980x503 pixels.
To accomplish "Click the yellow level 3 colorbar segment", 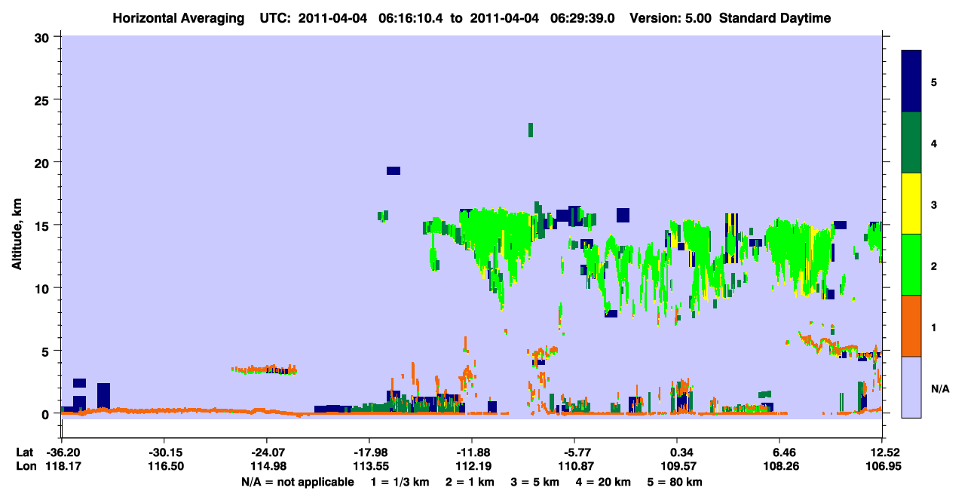I will click(x=911, y=204).
